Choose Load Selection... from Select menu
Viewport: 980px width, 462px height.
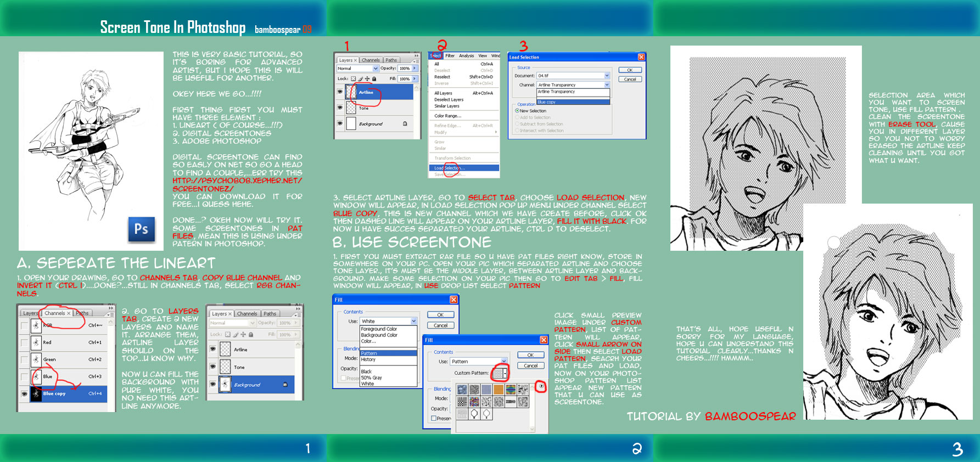tap(464, 168)
